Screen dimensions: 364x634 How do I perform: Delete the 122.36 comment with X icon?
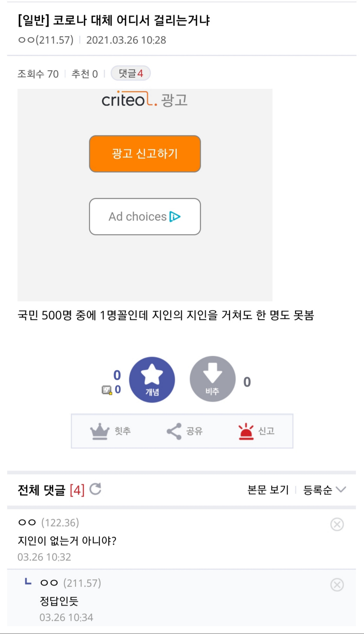click(x=337, y=524)
